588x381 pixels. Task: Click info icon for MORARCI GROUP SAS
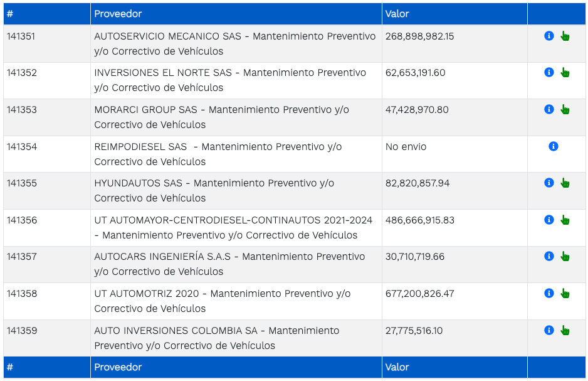click(549, 109)
